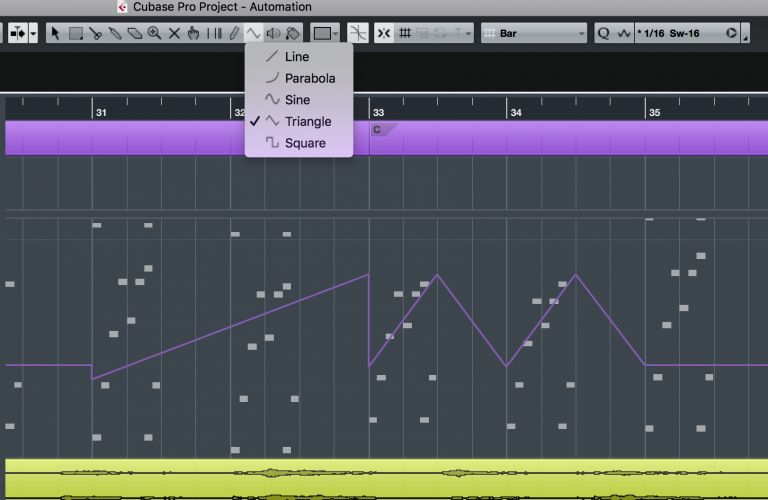Toggle Snap to Zero Crossing
This screenshot has height=500, width=768.
[x=358, y=33]
